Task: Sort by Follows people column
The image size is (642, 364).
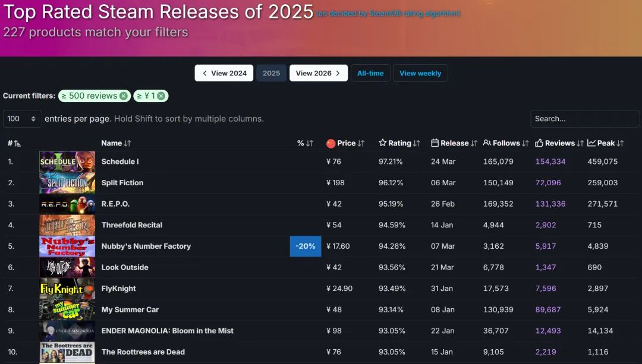Action: [506, 143]
